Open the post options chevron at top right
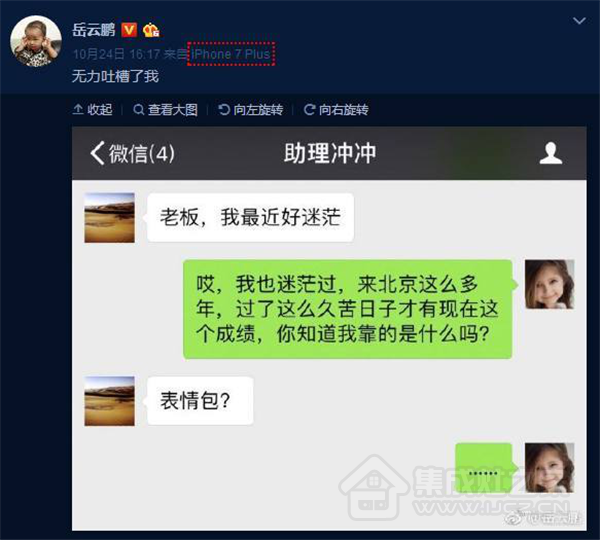600x540 pixels. [579, 21]
